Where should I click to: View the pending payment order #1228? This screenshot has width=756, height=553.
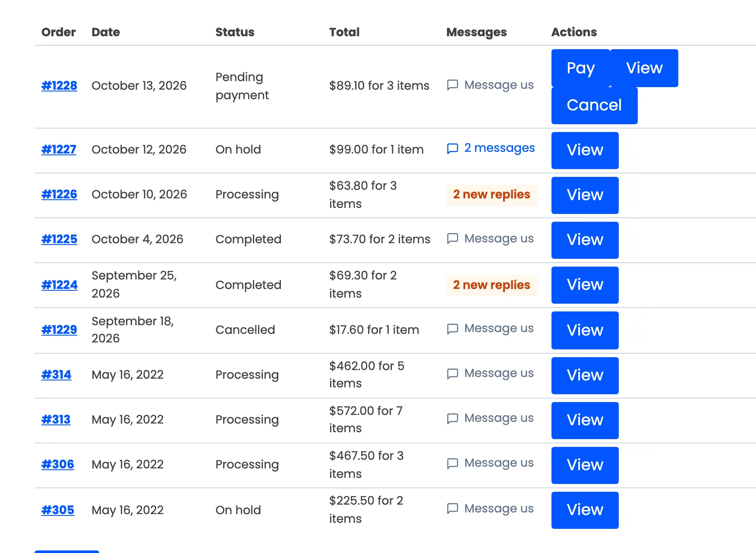644,68
